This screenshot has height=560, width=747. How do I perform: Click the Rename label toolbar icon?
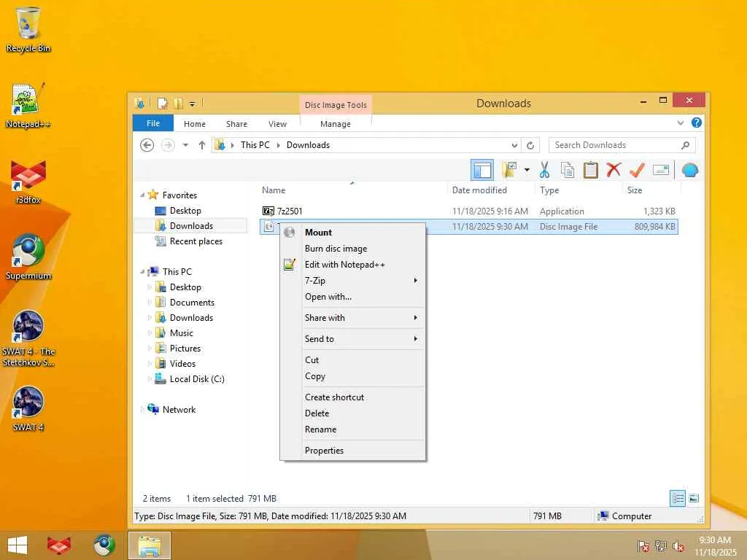(x=661, y=170)
